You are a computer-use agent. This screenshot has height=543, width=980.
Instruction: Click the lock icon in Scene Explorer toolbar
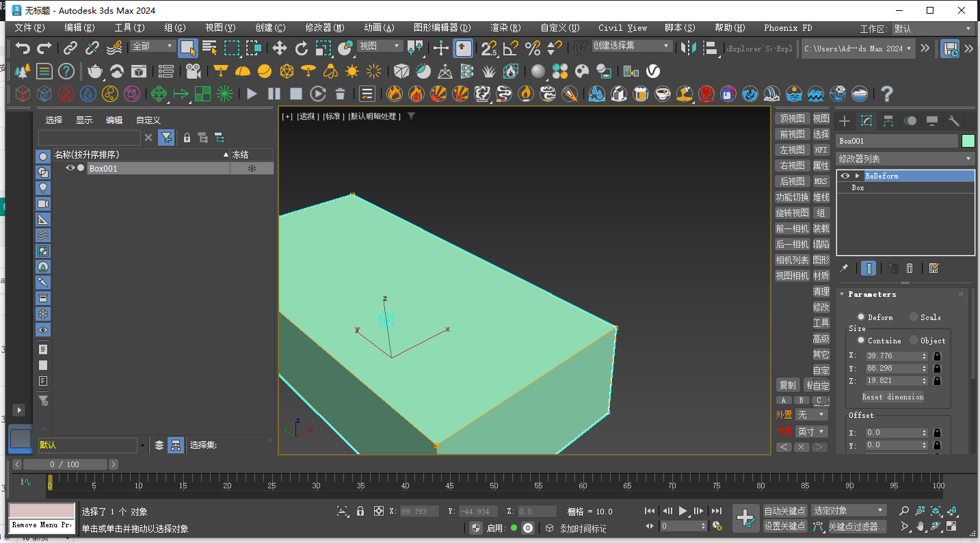click(x=187, y=137)
